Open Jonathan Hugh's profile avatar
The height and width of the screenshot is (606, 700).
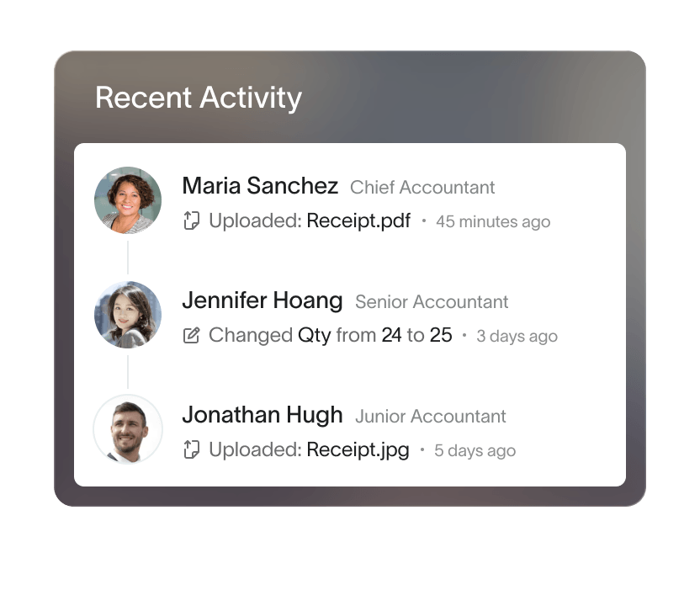(128, 429)
